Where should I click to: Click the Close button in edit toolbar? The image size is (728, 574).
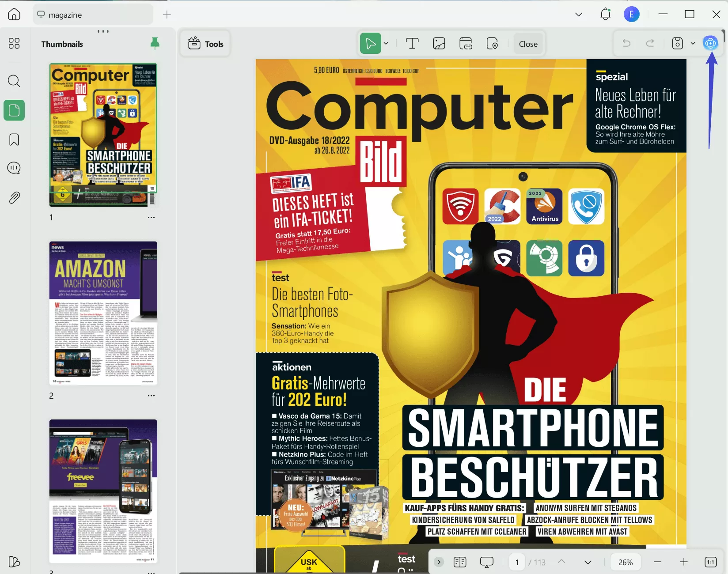point(528,44)
